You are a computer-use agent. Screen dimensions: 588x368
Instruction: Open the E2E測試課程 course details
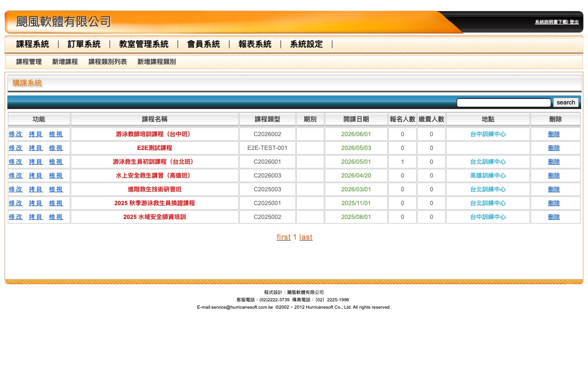click(x=154, y=148)
